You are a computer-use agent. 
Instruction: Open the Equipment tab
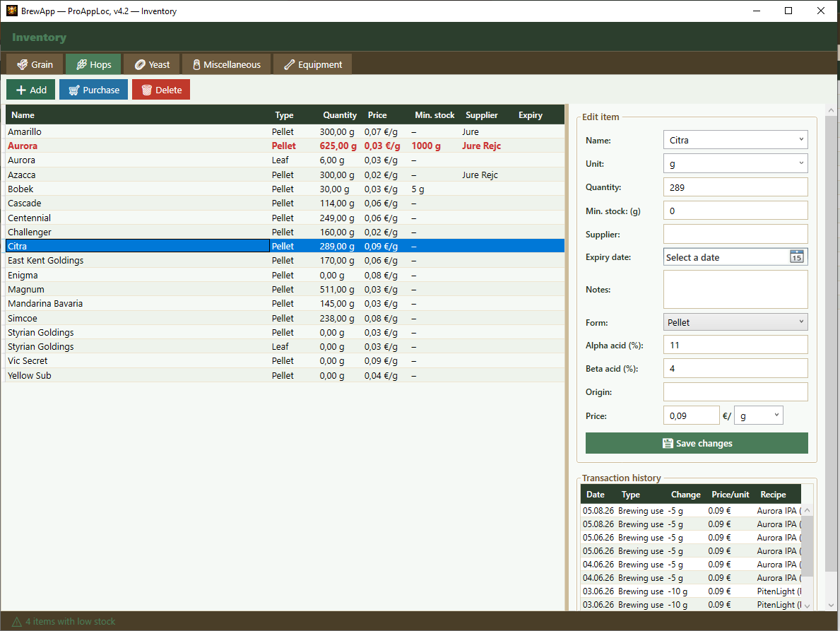[313, 64]
